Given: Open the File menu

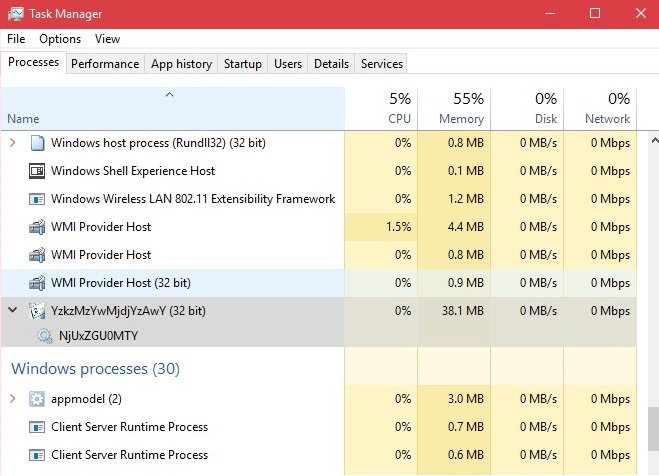Looking at the screenshot, I should click(16, 39).
